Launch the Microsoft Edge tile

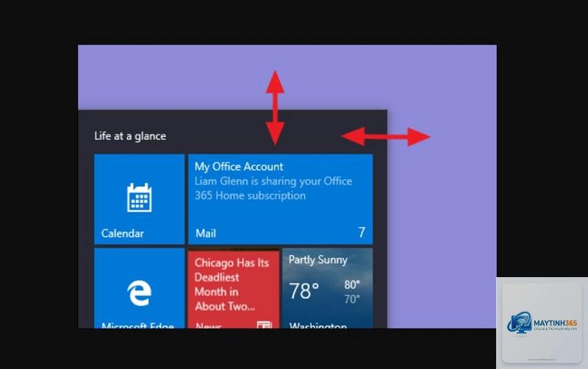click(x=139, y=288)
